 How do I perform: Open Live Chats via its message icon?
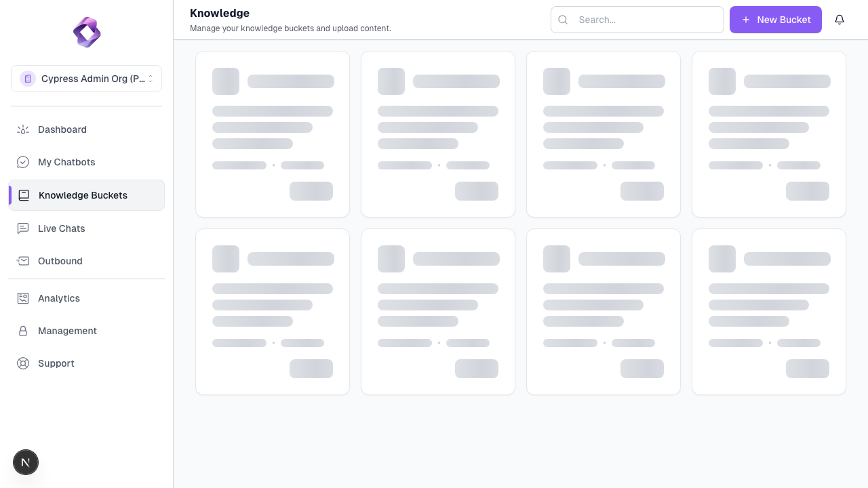(x=23, y=228)
